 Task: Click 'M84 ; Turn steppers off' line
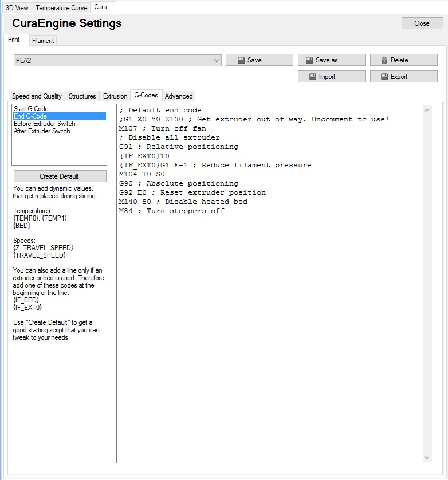pyautogui.click(x=172, y=211)
